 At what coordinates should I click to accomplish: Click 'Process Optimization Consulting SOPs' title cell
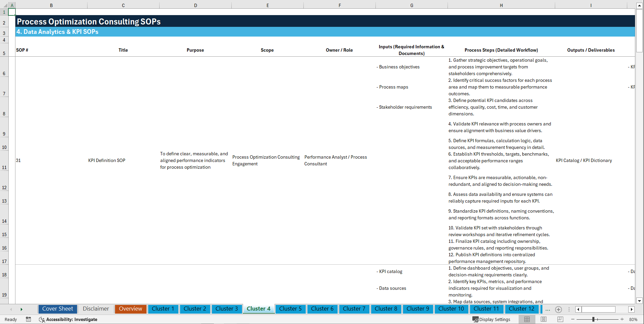[89, 21]
